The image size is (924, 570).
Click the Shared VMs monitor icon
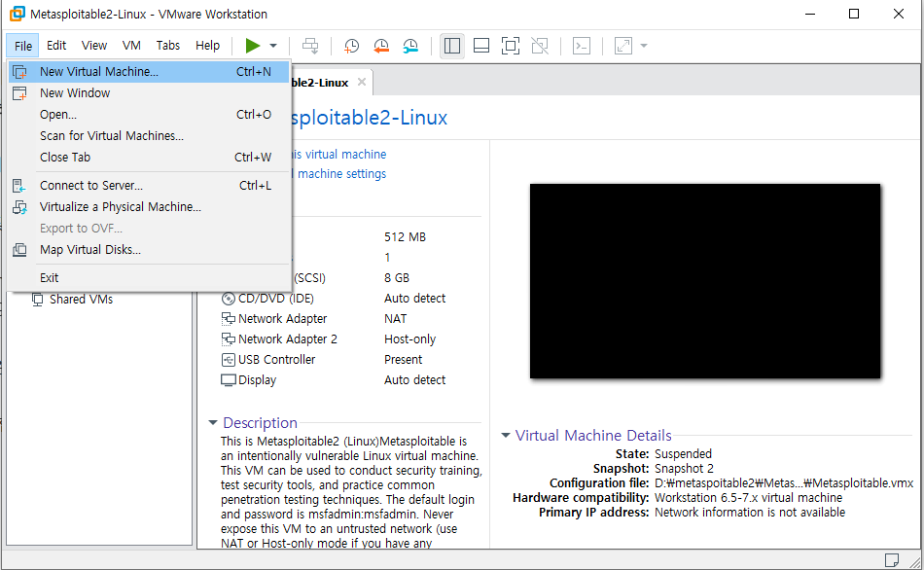37,300
